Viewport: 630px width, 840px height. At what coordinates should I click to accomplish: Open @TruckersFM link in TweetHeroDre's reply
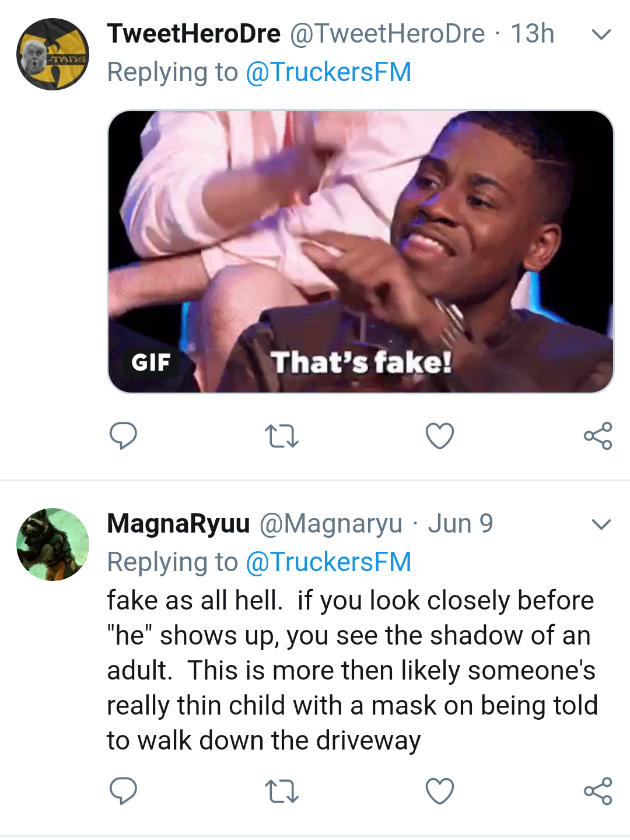328,72
